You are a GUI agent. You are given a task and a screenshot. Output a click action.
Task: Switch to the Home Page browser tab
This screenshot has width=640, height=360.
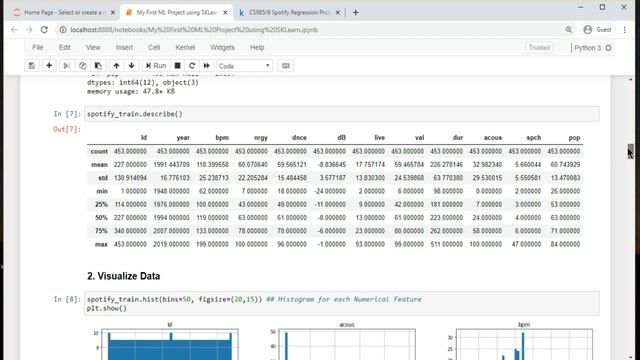[x=60, y=13]
